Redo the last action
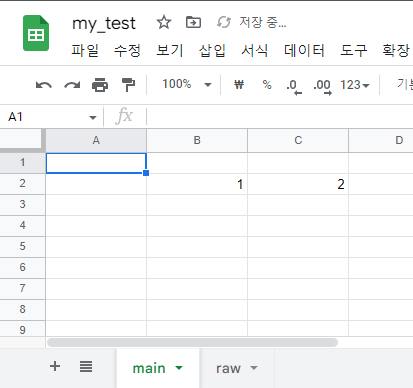 (72, 85)
